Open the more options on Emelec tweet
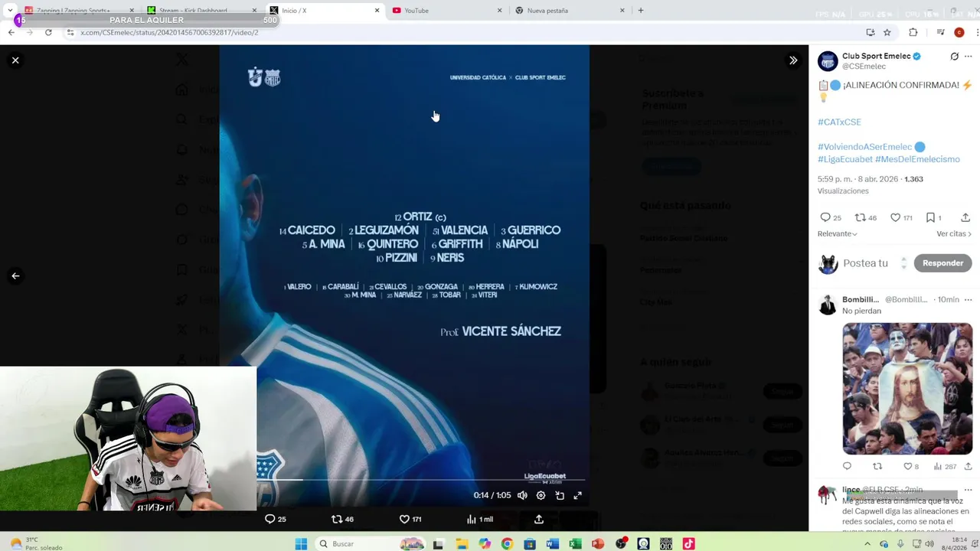The image size is (980, 551). coord(969,57)
